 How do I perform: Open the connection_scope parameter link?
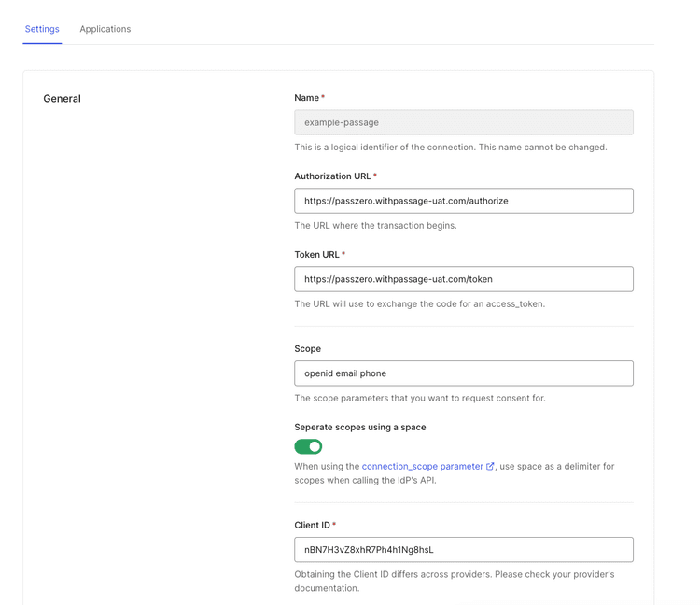point(422,466)
